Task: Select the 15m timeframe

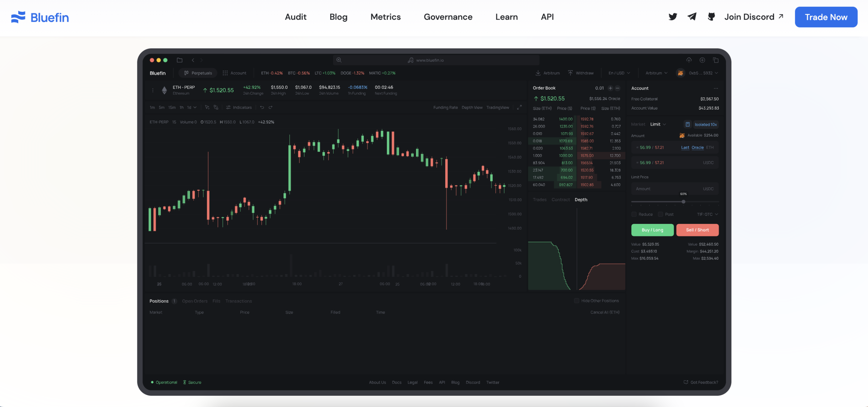Action: (x=172, y=108)
